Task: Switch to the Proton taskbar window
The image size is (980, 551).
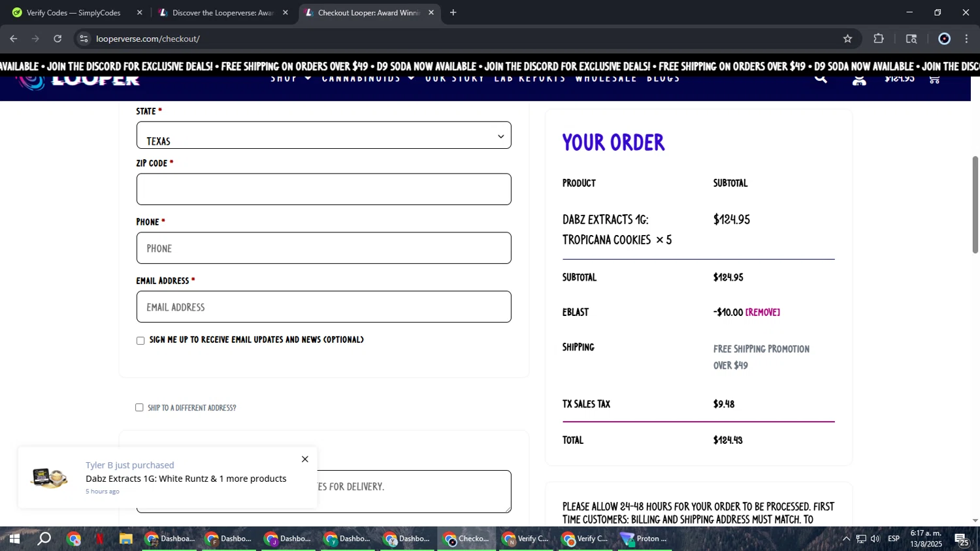Action: click(x=644, y=539)
